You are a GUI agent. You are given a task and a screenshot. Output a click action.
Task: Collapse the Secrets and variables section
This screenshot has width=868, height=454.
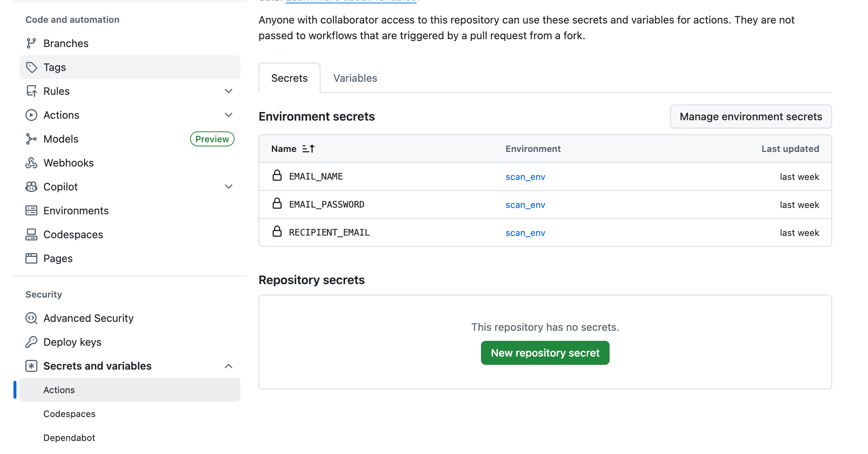229,366
